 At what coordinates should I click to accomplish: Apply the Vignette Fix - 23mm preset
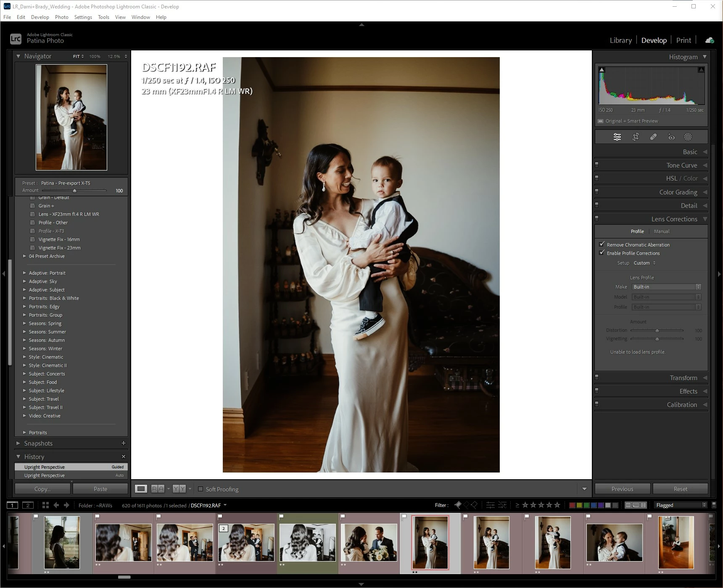pyautogui.click(x=59, y=248)
